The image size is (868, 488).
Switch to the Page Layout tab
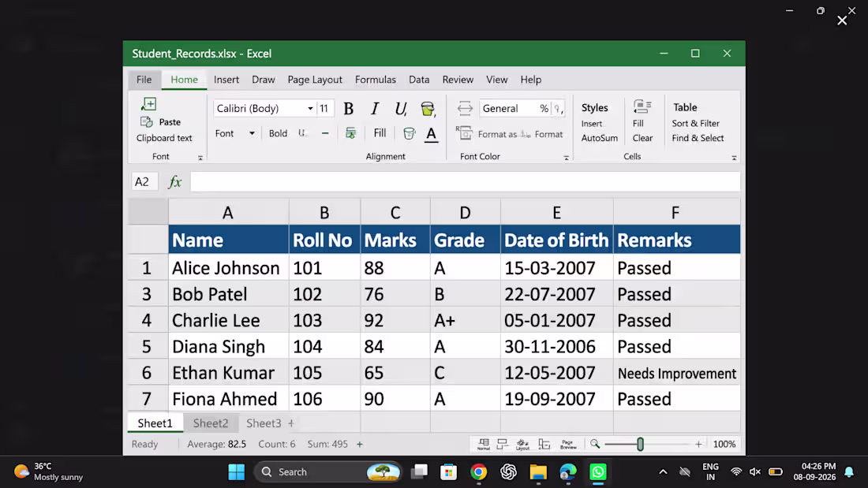(315, 80)
